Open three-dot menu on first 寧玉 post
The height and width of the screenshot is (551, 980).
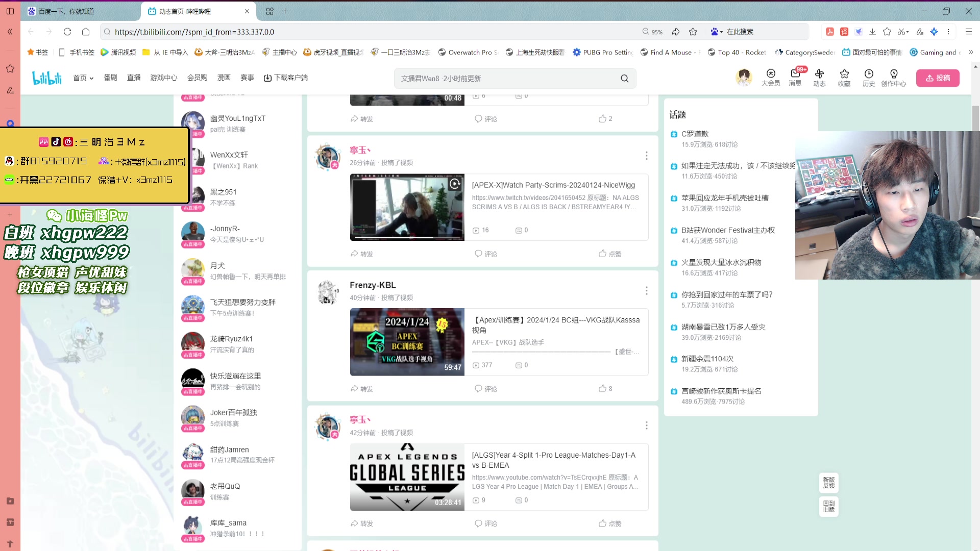click(646, 156)
